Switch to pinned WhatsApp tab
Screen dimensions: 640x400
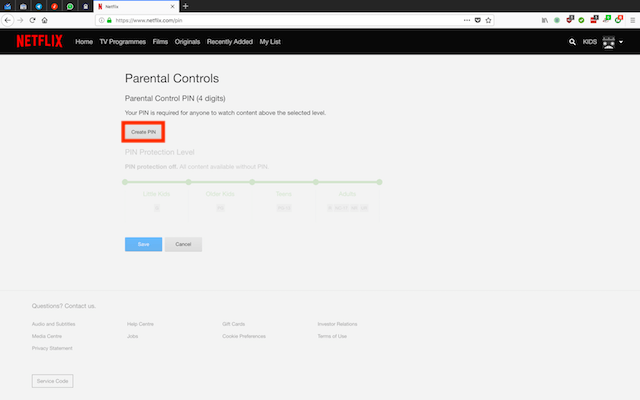70,6
